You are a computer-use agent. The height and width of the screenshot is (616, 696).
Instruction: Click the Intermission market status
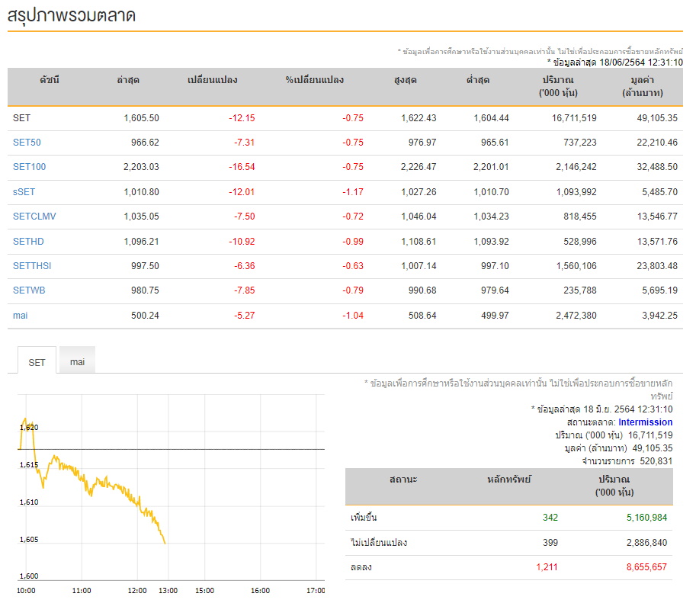(x=646, y=422)
